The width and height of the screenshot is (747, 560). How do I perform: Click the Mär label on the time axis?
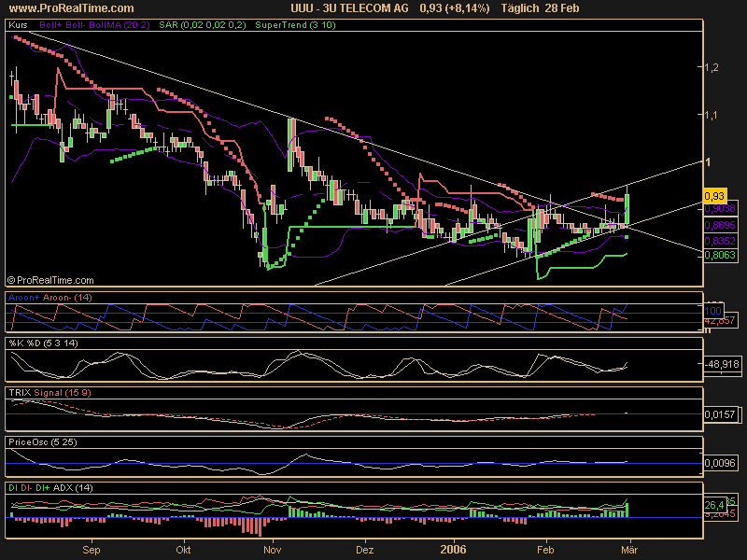tap(629, 550)
